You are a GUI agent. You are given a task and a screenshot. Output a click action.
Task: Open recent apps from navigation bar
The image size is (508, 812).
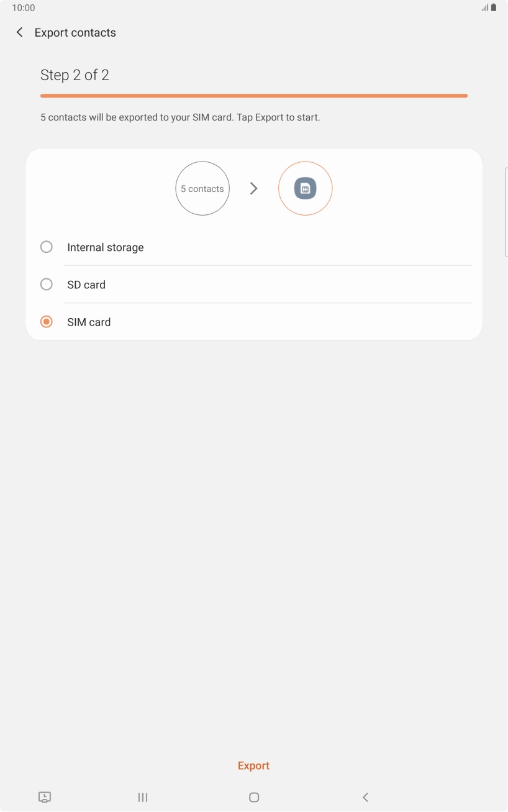pyautogui.click(x=143, y=797)
